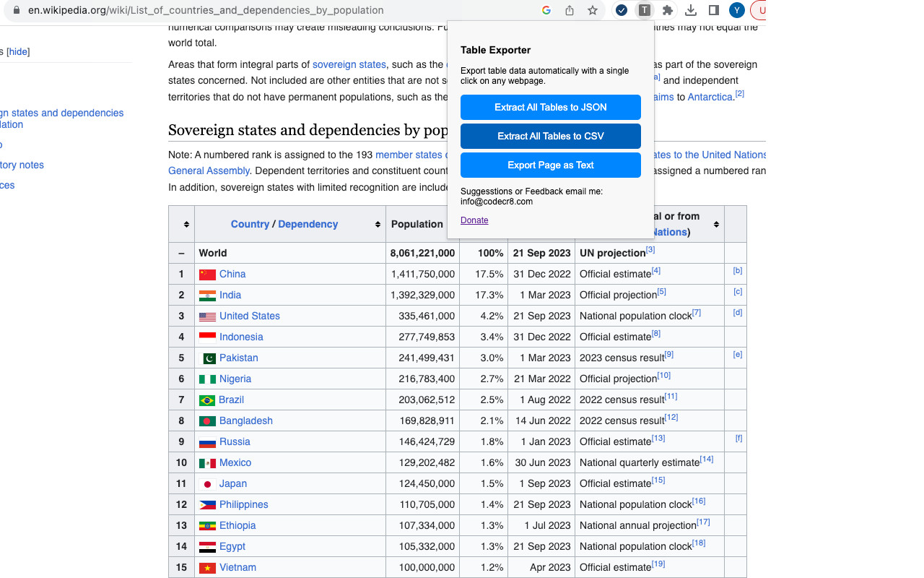
Task: Click the address bar URL
Action: coord(206,10)
